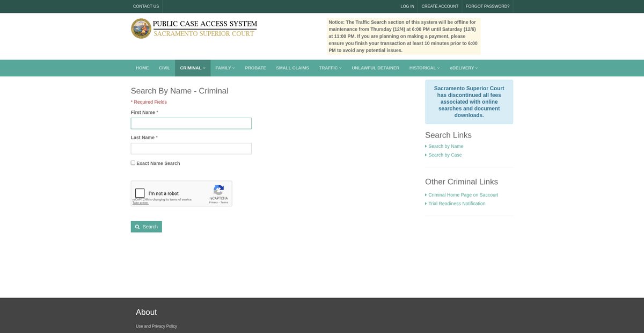Go to the Home tab

click(142, 68)
